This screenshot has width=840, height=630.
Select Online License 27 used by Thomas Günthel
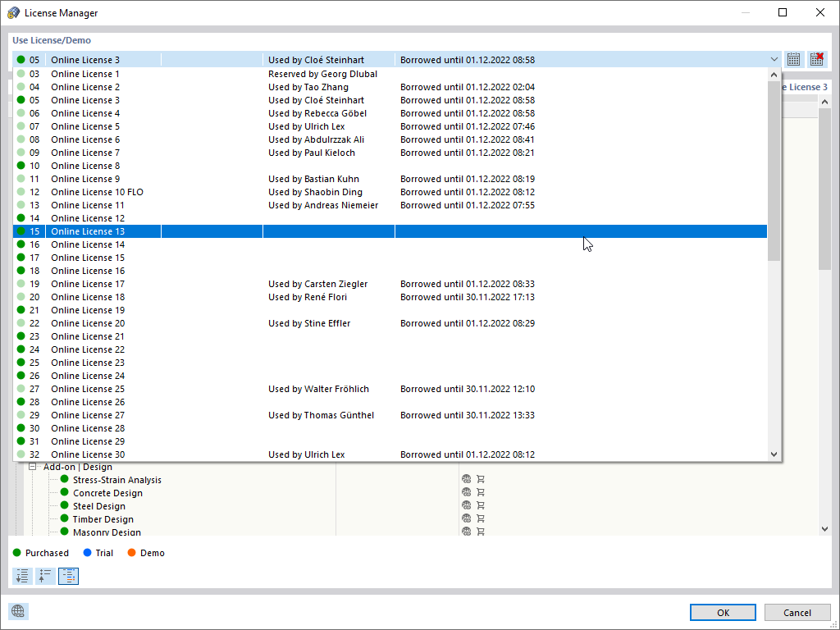tap(390, 415)
